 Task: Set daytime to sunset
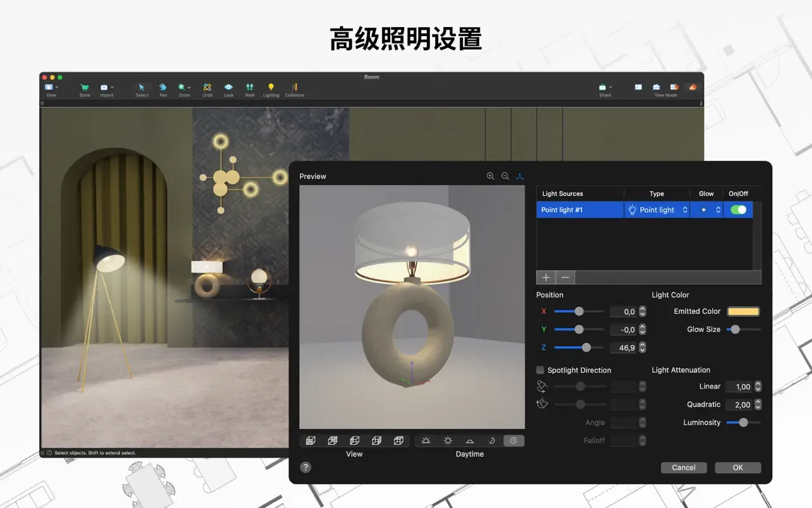point(470,441)
